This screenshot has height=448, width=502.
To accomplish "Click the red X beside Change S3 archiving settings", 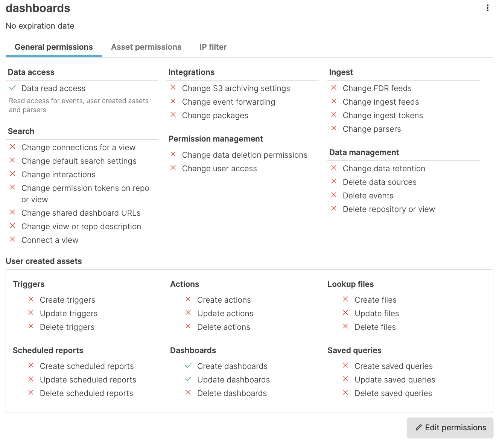I will pyautogui.click(x=173, y=88).
